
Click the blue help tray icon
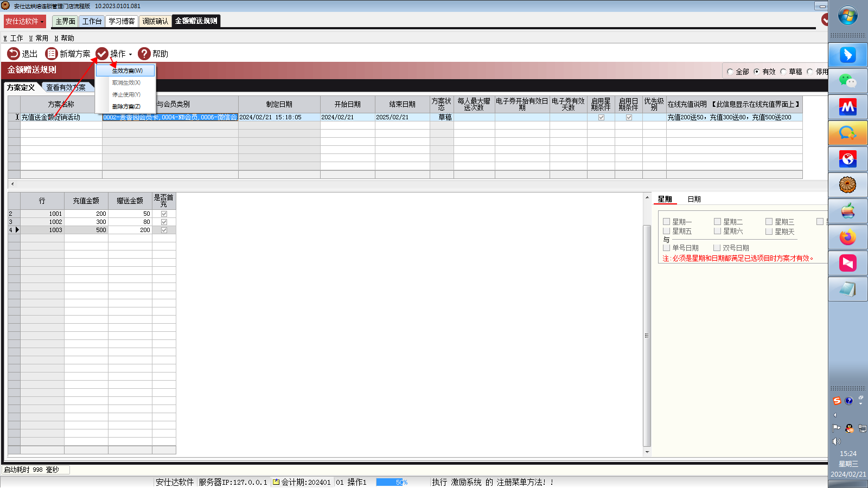pyautogui.click(x=849, y=401)
